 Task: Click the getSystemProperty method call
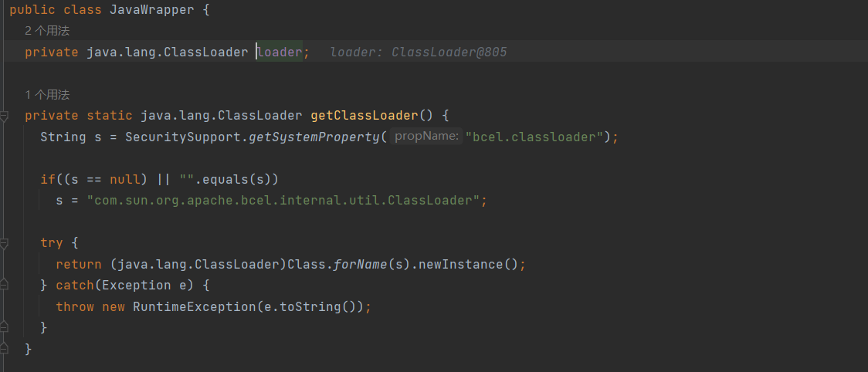tap(314, 137)
